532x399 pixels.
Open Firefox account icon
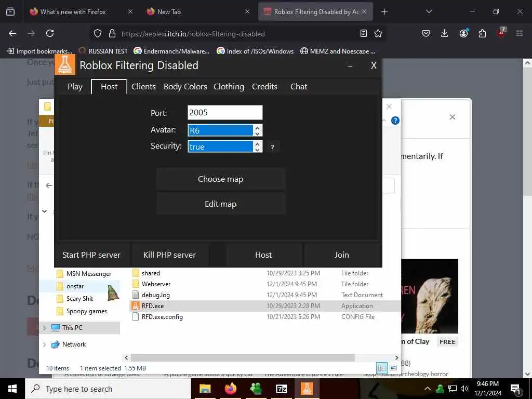click(463, 33)
